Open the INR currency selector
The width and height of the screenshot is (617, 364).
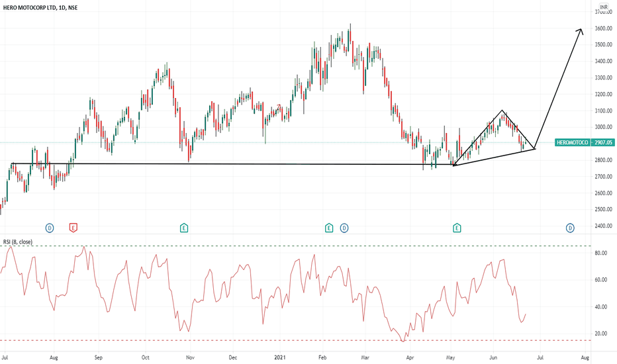click(604, 7)
